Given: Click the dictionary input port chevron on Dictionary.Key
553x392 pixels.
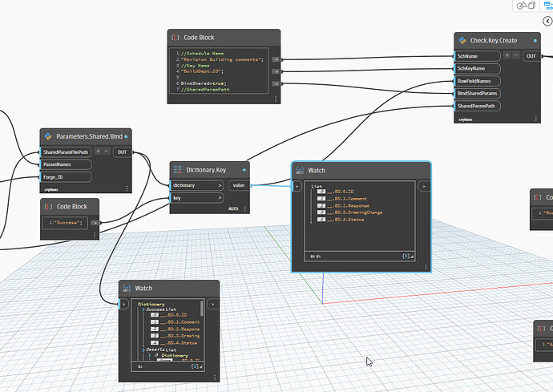Looking at the screenshot, I should 220,185.
